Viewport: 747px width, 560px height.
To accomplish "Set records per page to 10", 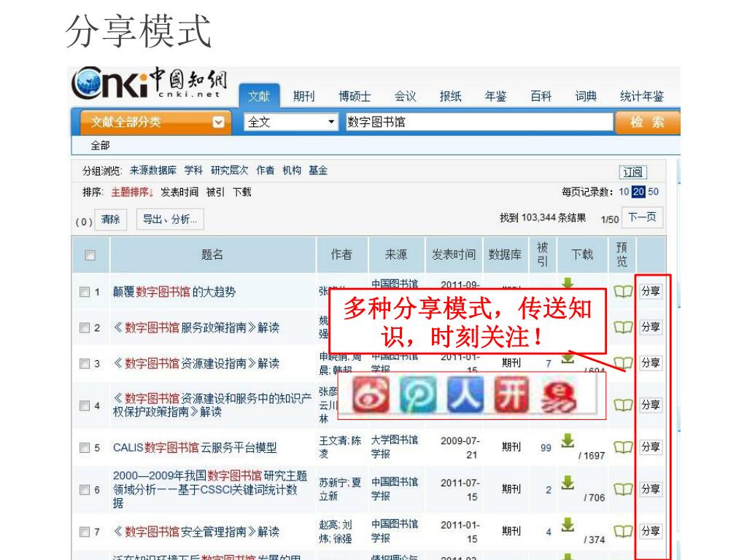I will 624,192.
